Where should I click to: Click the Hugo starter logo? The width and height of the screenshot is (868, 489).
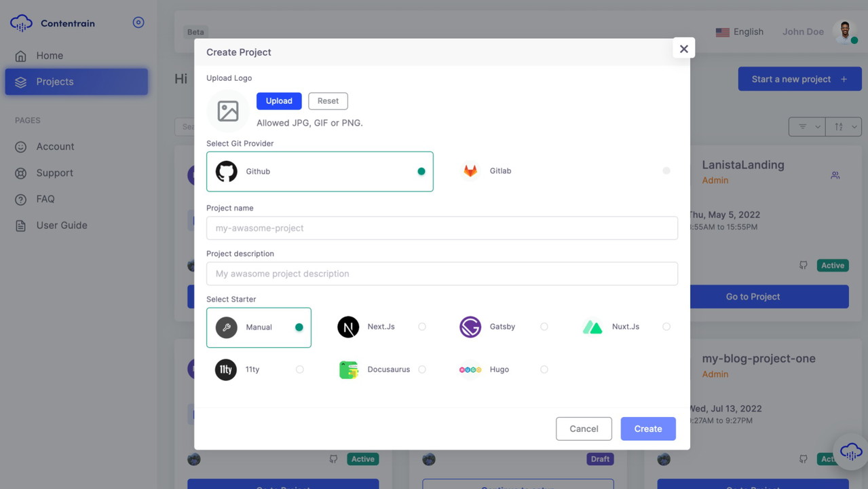click(470, 369)
